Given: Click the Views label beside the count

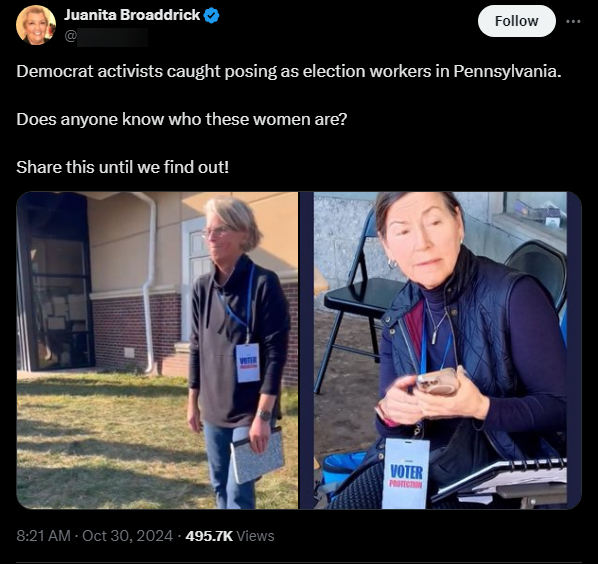Looking at the screenshot, I should pyautogui.click(x=256, y=536).
